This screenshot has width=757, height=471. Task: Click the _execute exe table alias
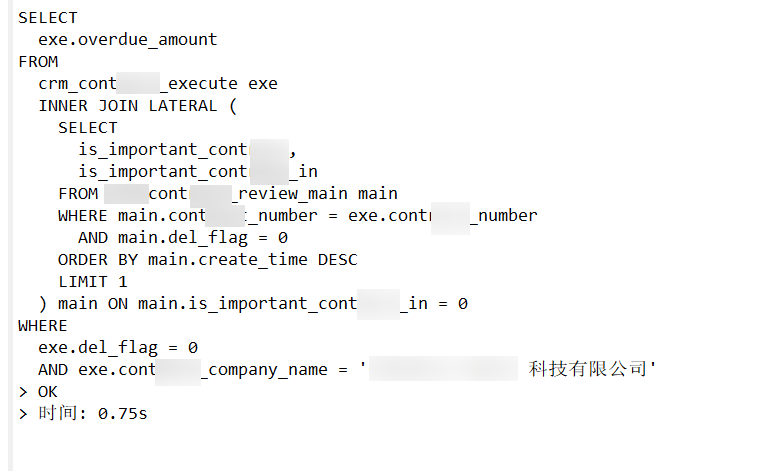coord(219,83)
